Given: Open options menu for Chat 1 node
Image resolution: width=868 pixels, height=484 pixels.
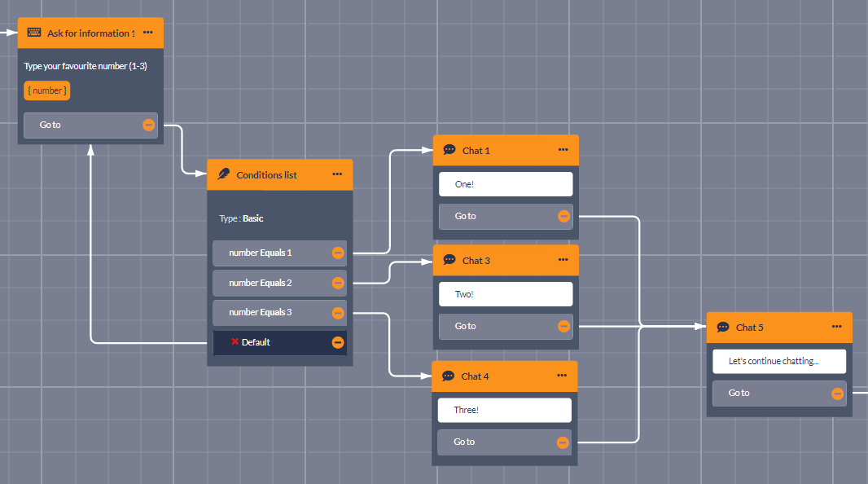Looking at the screenshot, I should 563,150.
